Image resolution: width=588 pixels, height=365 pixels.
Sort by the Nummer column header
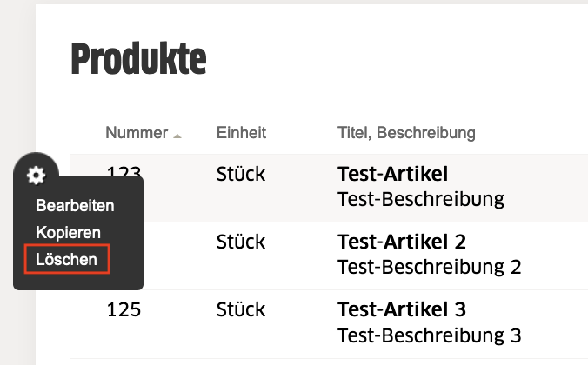click(137, 133)
